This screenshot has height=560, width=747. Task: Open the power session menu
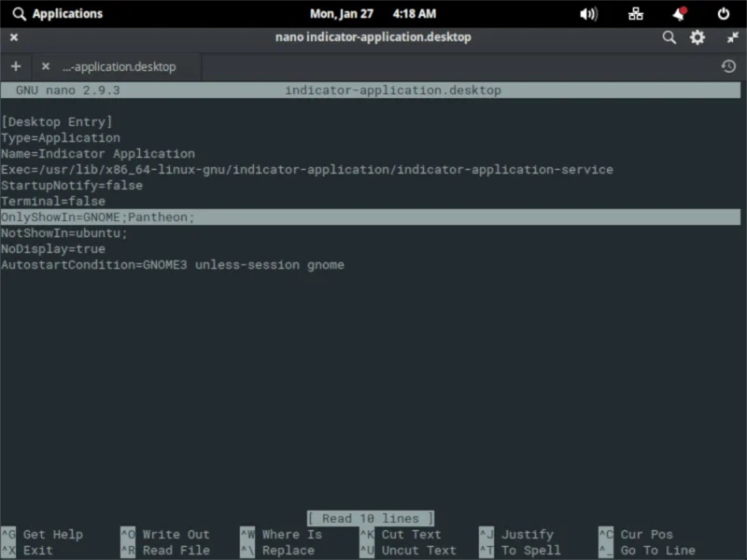click(x=723, y=14)
